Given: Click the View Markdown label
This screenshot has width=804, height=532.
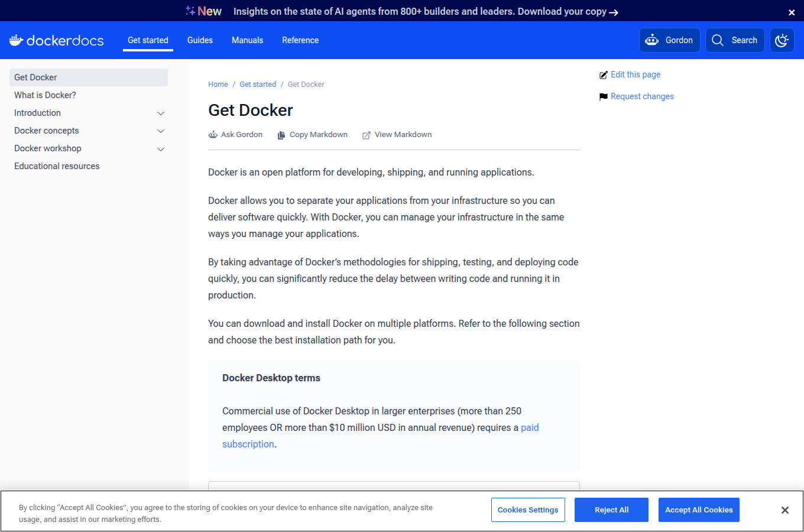Looking at the screenshot, I should coord(403,135).
